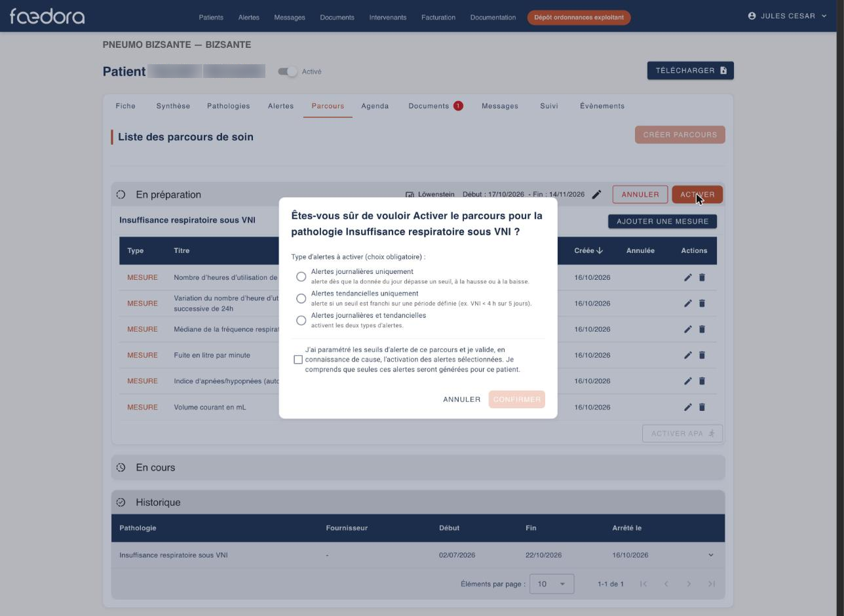844x616 pixels.
Task: Open the Suivi tab
Action: click(549, 106)
